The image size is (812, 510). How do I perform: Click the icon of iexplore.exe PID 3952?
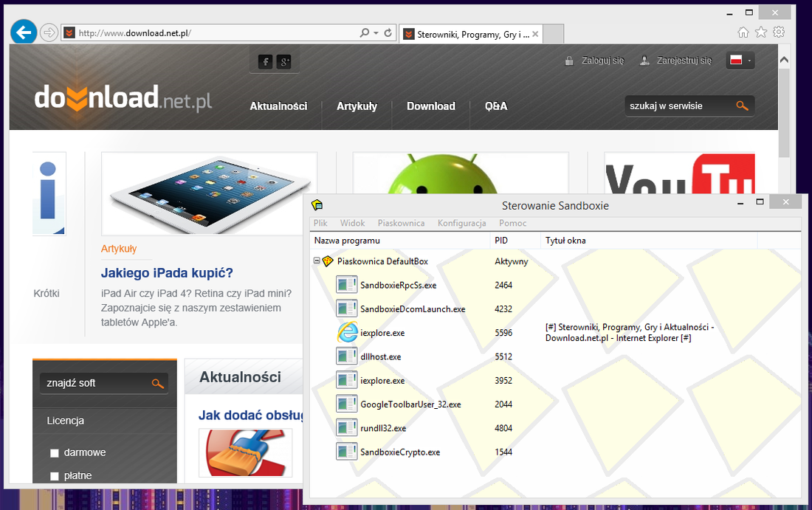[x=346, y=380]
